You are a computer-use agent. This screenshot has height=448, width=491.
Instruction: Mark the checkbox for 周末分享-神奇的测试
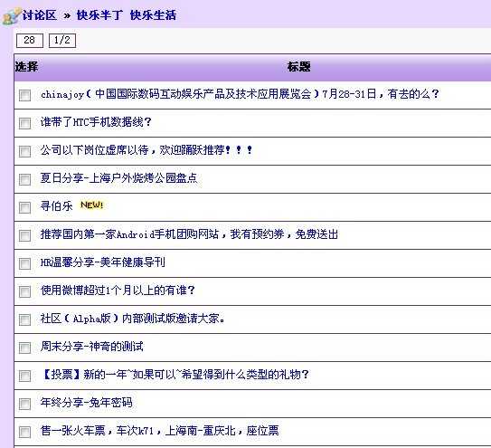(24, 348)
